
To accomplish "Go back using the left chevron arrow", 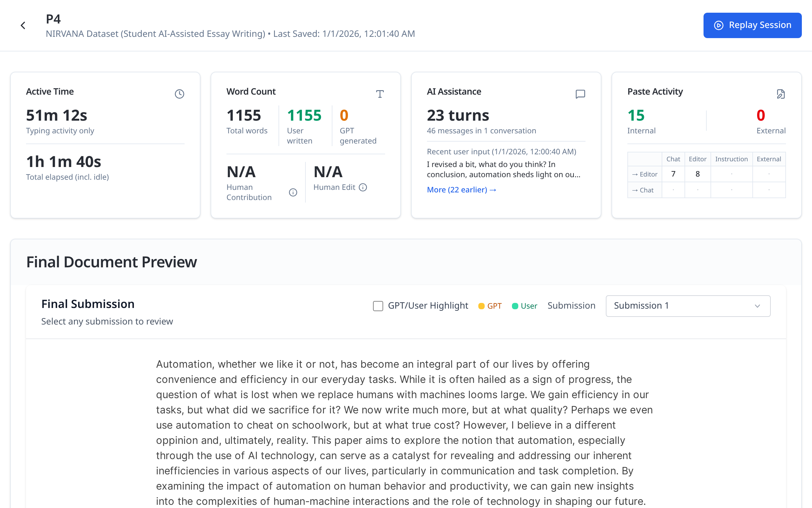I will coord(23,25).
